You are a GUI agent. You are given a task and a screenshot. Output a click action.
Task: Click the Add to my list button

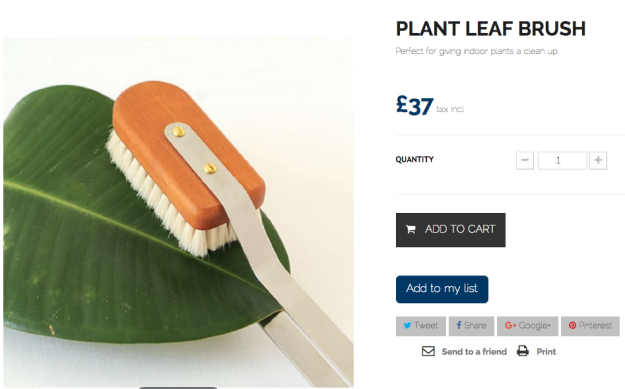coord(442,289)
